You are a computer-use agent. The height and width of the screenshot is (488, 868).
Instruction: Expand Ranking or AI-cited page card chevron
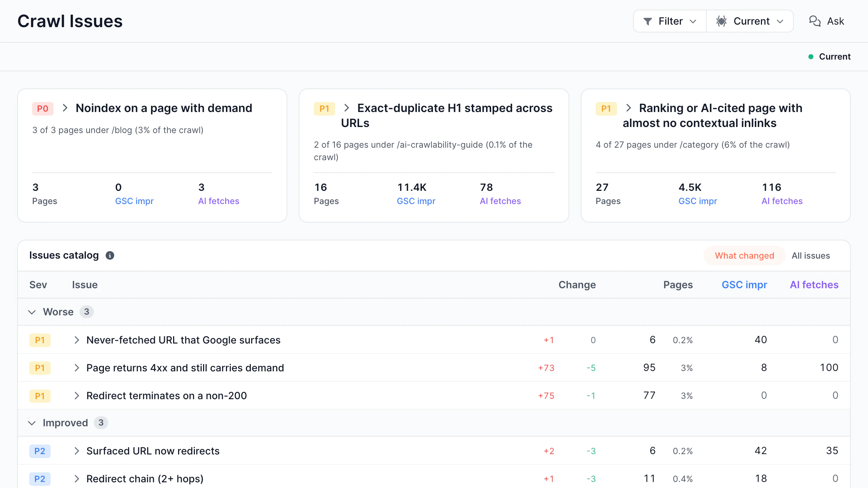tap(629, 108)
